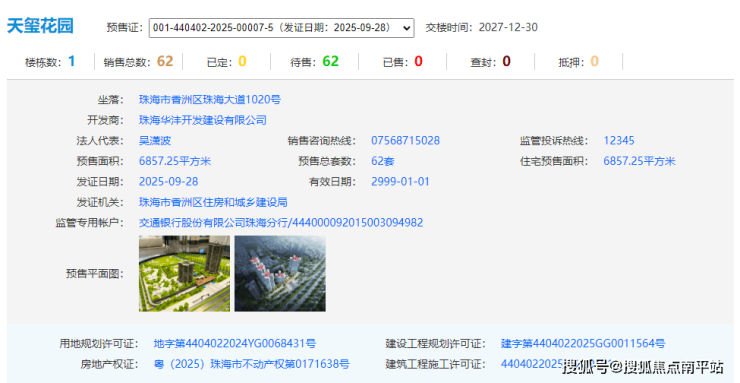Click the 待售 count 62
Image resolution: width=740 pixels, height=383 pixels.
point(330,61)
